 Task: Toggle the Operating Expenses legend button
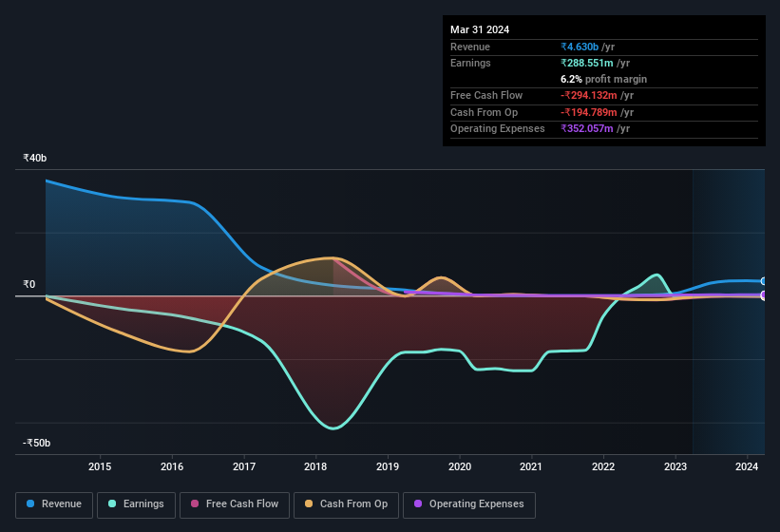click(468, 504)
